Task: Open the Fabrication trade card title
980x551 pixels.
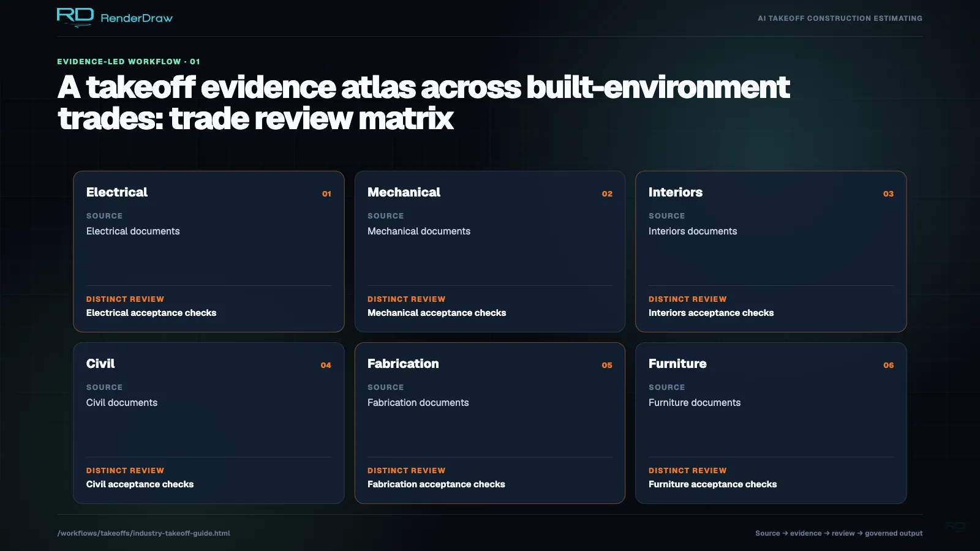Action: (403, 364)
